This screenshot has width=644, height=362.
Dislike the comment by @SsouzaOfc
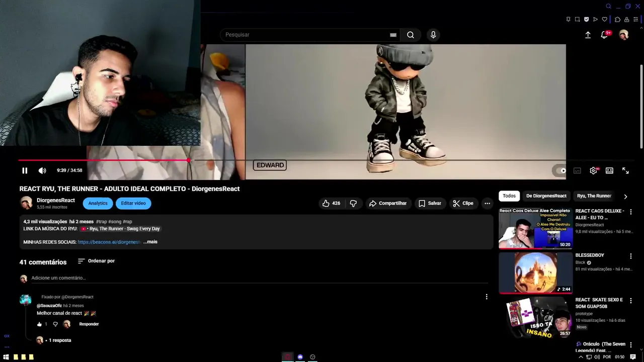click(x=55, y=324)
